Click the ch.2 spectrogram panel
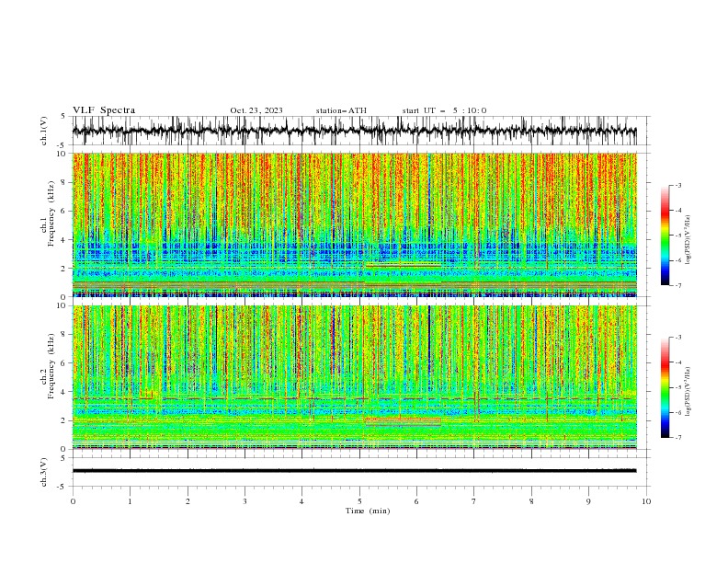This screenshot has width=728, height=563. click(354, 377)
